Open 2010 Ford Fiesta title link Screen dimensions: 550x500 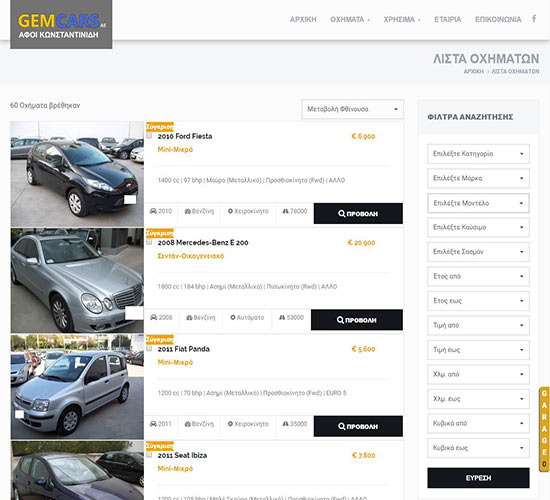[185, 136]
